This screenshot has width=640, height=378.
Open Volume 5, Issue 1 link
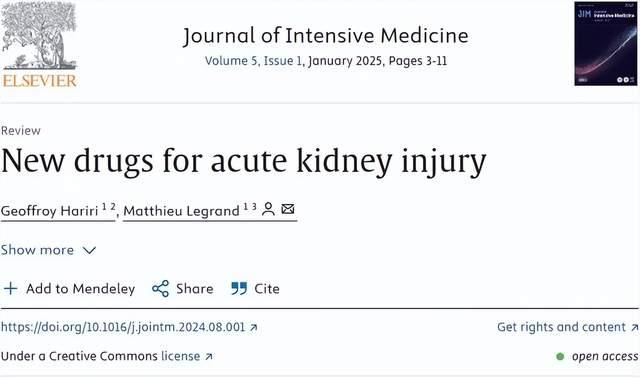[253, 61]
